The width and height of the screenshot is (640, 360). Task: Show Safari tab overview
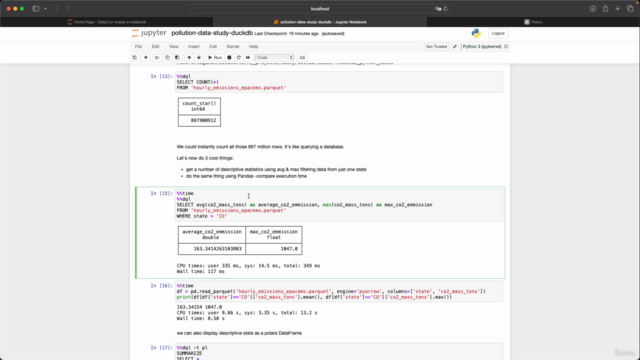coord(630,9)
